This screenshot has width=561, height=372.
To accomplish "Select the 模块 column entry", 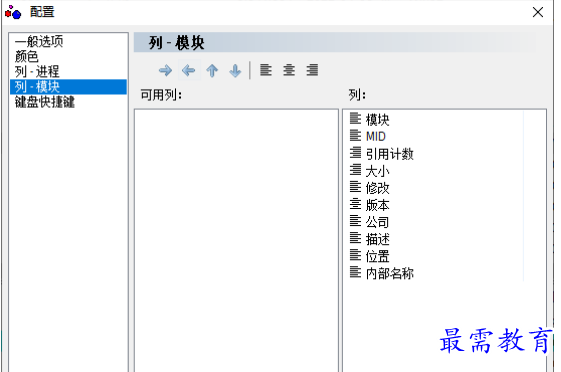I will (x=377, y=119).
